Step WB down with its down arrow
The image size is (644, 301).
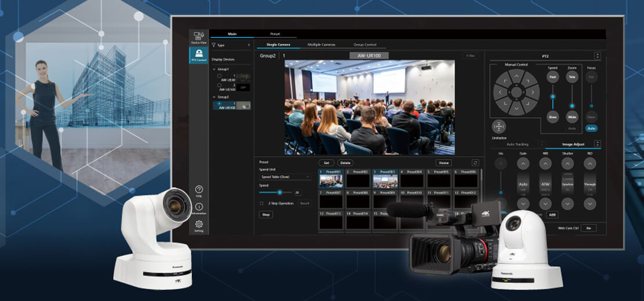click(545, 204)
